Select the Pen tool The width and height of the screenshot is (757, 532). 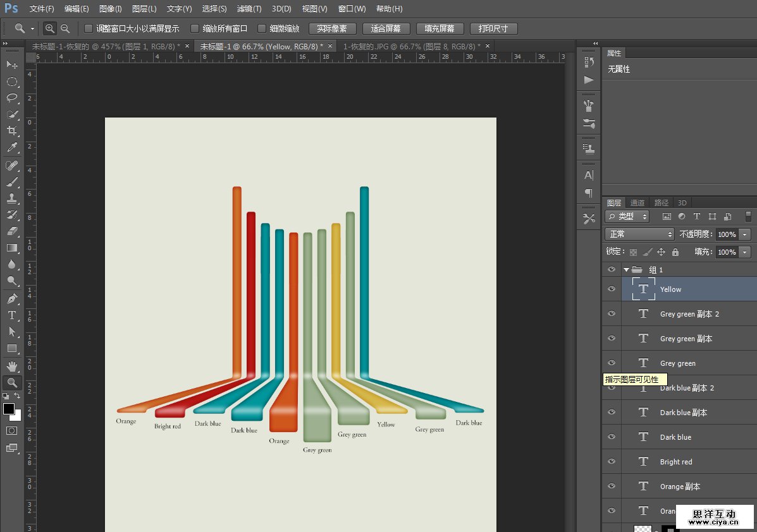12,299
